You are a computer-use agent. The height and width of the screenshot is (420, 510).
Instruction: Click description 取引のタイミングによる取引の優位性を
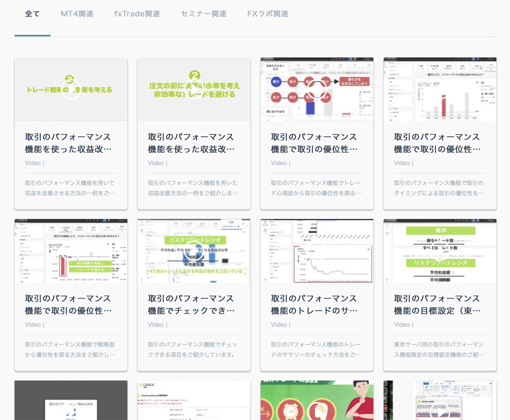click(439, 188)
